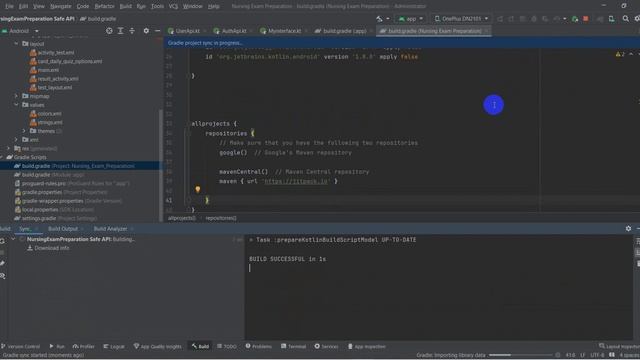Select the Sync tab in Build panel
Image resolution: width=640 pixels, height=360 pixels.
click(x=25, y=229)
